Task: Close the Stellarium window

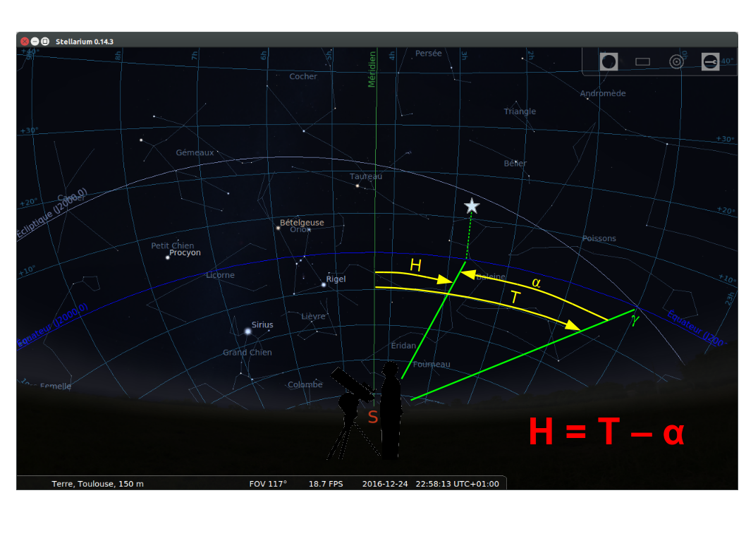Action: coord(25,42)
